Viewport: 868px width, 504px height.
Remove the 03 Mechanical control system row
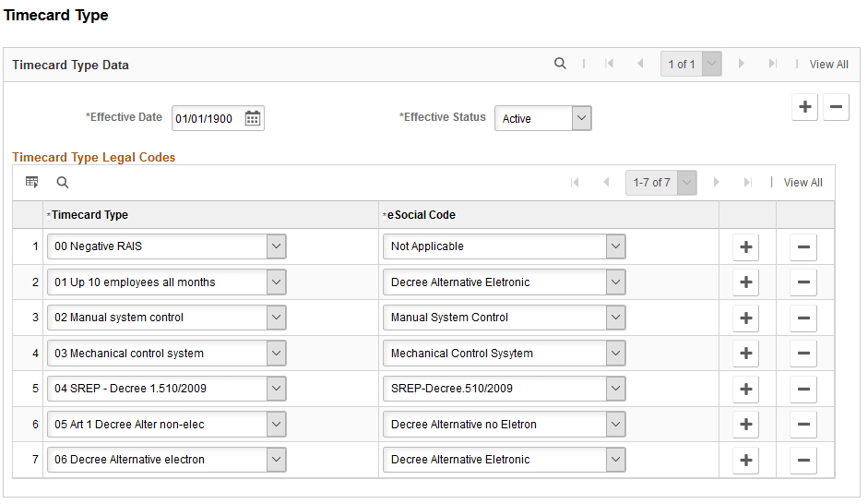[803, 354]
